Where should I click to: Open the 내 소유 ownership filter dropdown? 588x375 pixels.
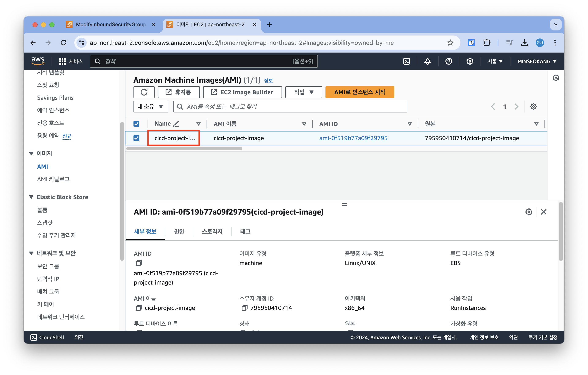click(150, 107)
